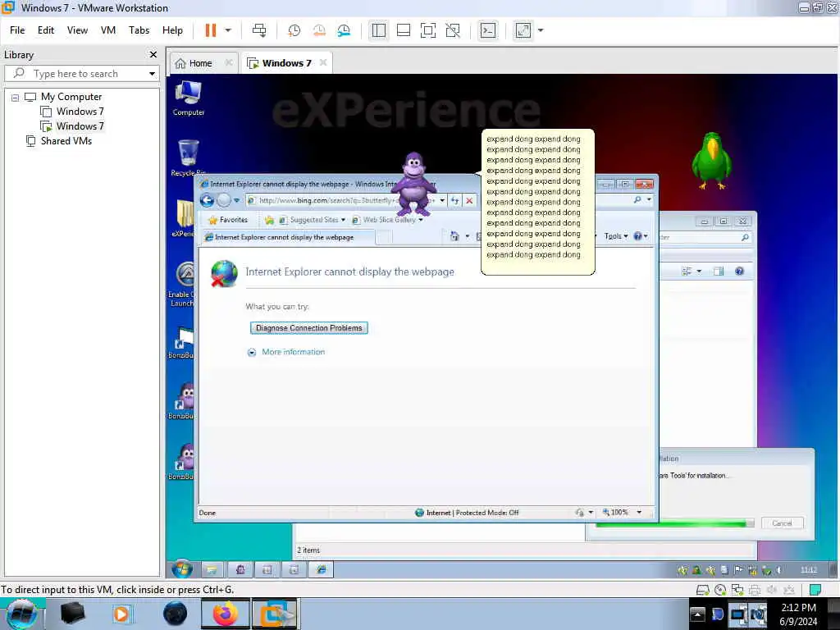
Task: Open the Recycle Bin on guest desktop
Action: click(x=188, y=158)
